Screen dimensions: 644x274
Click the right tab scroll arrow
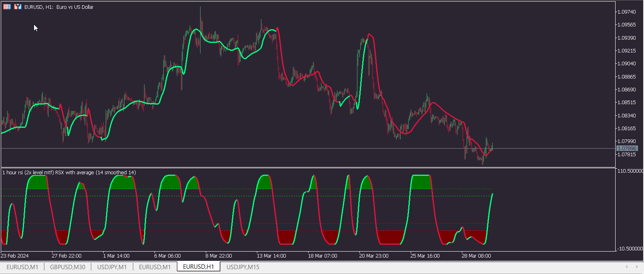tap(637, 267)
